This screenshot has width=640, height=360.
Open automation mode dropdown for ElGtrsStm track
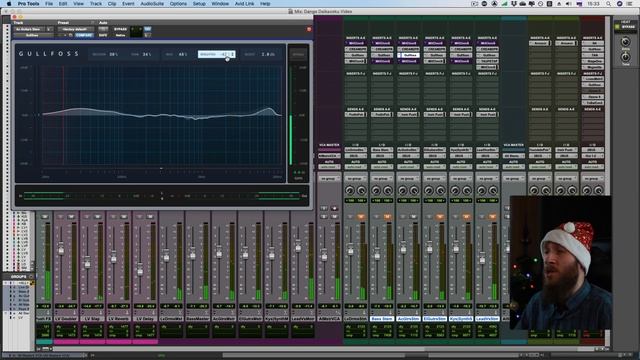pos(434,167)
